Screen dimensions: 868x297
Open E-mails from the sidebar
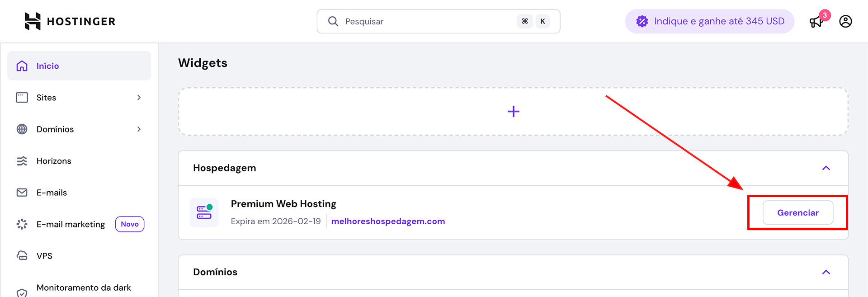coord(52,193)
